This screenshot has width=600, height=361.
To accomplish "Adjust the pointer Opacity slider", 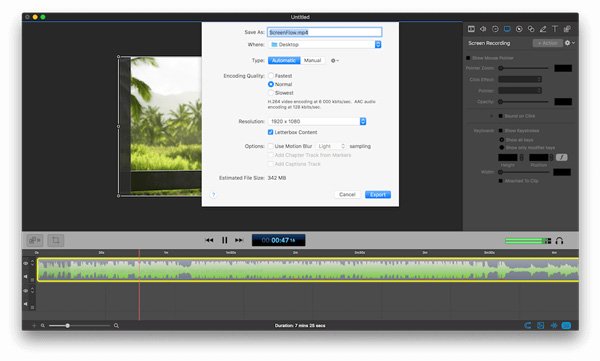I will tap(524, 102).
